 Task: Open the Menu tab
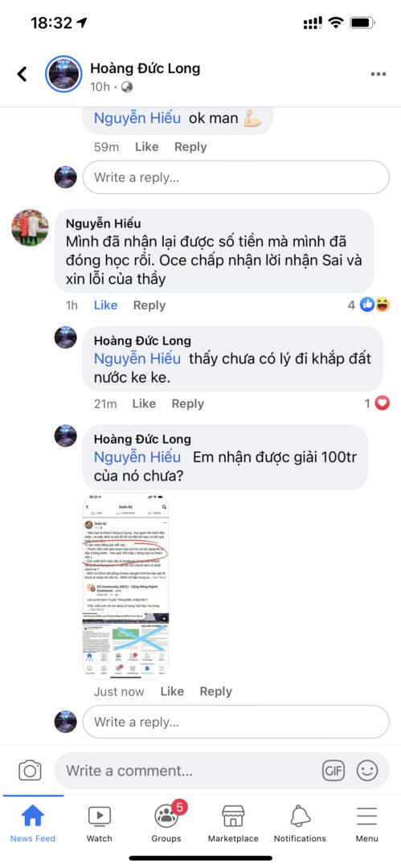tap(366, 825)
